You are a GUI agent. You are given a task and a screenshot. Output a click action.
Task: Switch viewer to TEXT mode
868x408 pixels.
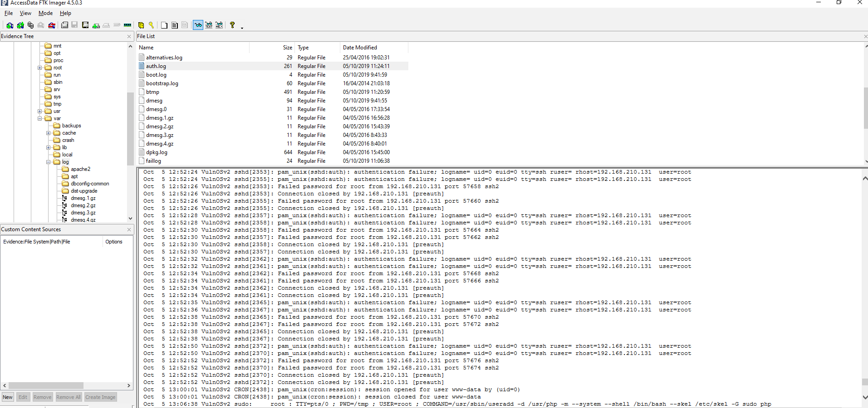(209, 25)
